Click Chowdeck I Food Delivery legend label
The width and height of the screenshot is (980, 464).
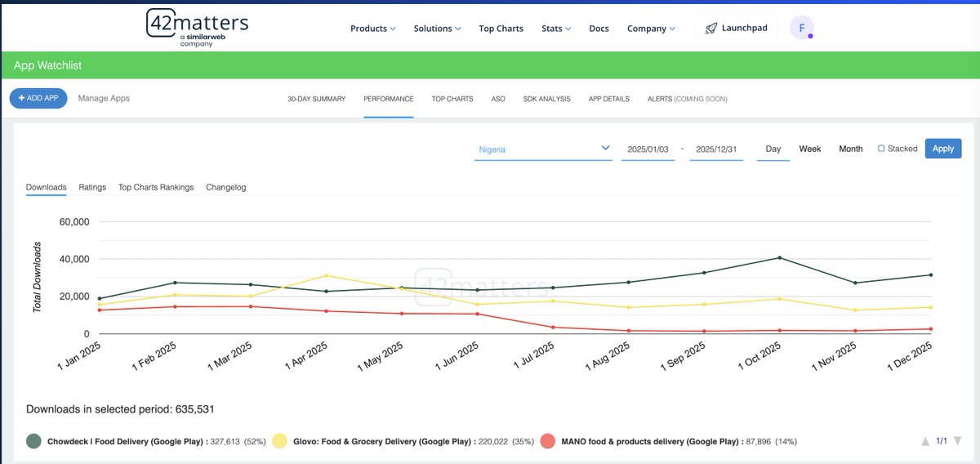[128, 441]
